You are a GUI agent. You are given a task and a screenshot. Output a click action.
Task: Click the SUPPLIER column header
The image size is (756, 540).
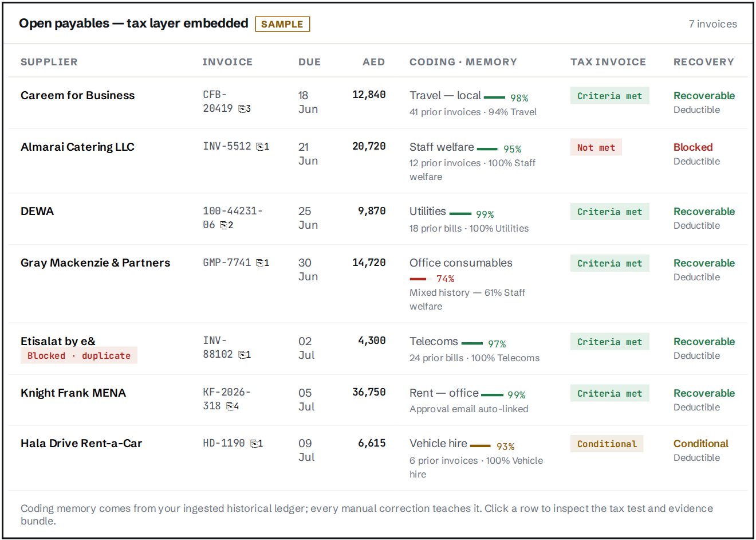pyautogui.click(x=49, y=62)
